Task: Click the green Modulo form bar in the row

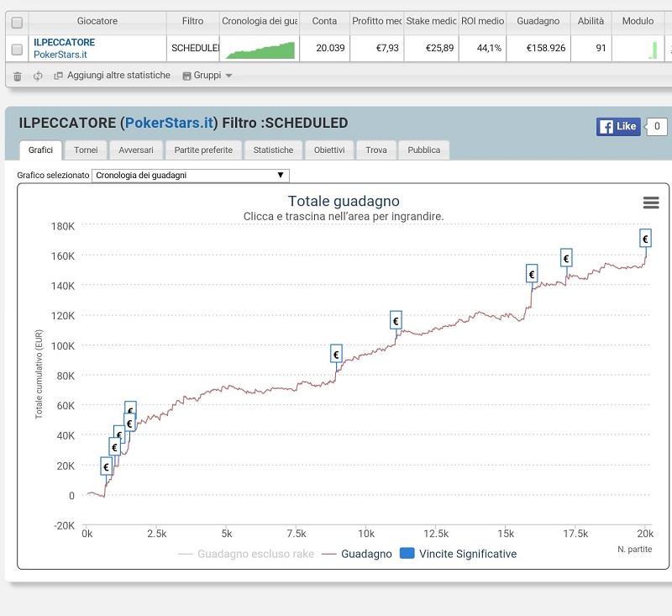Action: tap(654, 50)
